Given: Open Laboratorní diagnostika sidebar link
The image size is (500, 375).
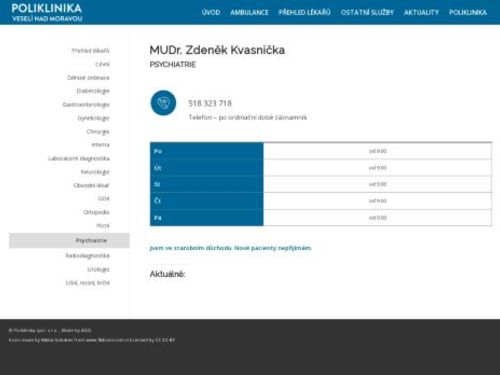Looking at the screenshot, I should (79, 158).
